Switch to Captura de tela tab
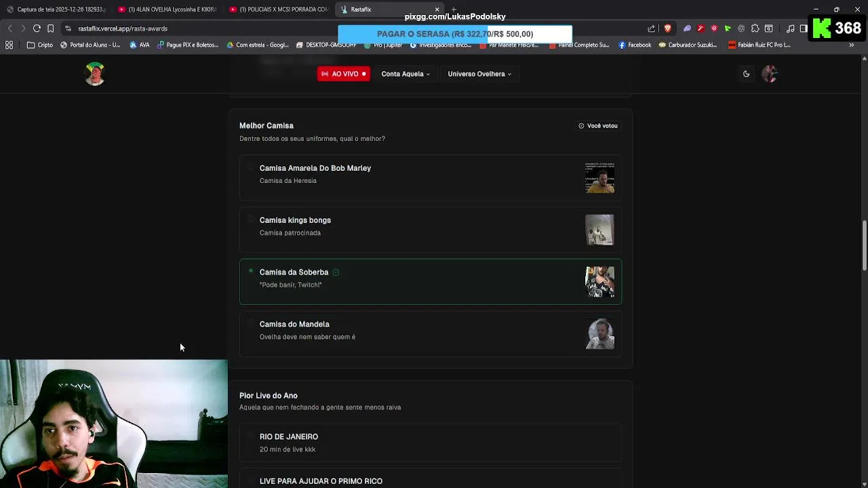This screenshot has width=868, height=488. pos(56,9)
